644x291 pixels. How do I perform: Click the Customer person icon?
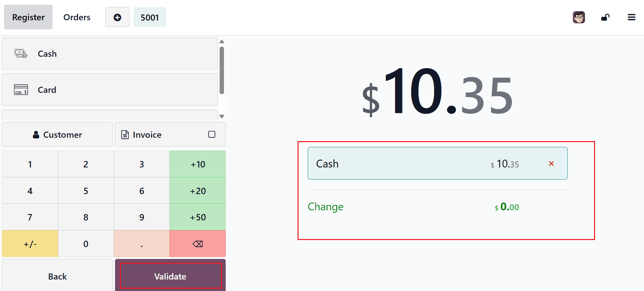click(x=36, y=134)
